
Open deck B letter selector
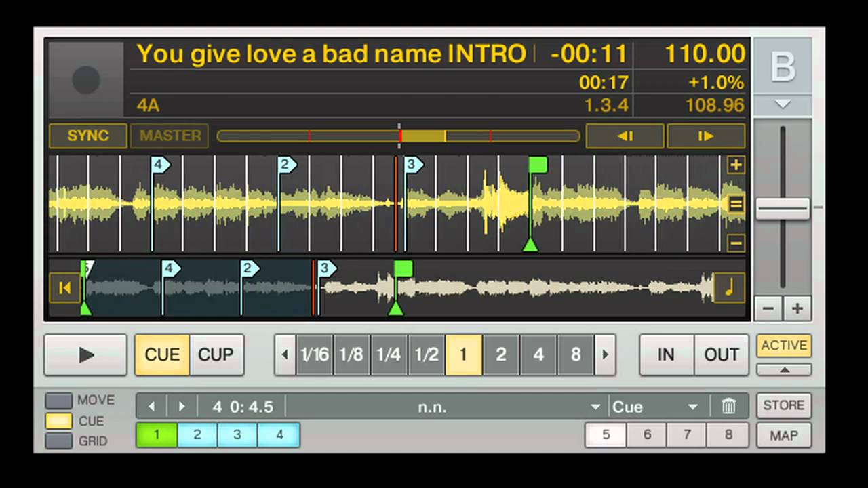pos(783,66)
